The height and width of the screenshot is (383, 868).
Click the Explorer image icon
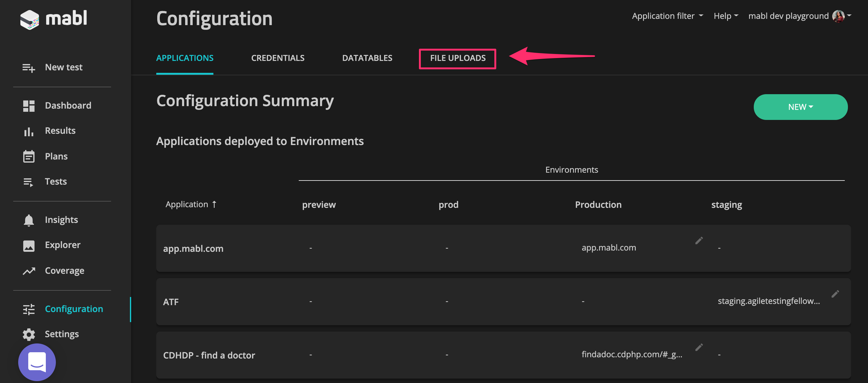29,245
